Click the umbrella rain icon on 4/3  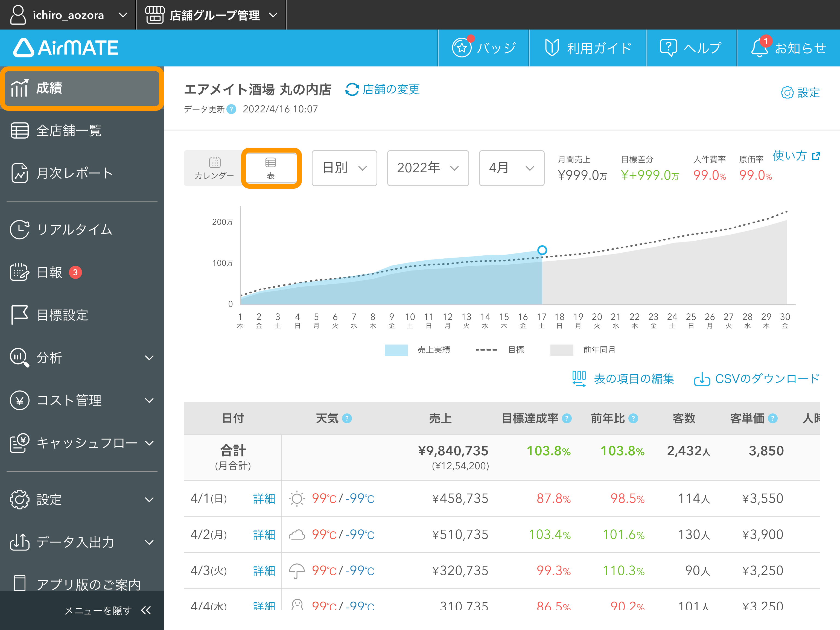tap(297, 571)
